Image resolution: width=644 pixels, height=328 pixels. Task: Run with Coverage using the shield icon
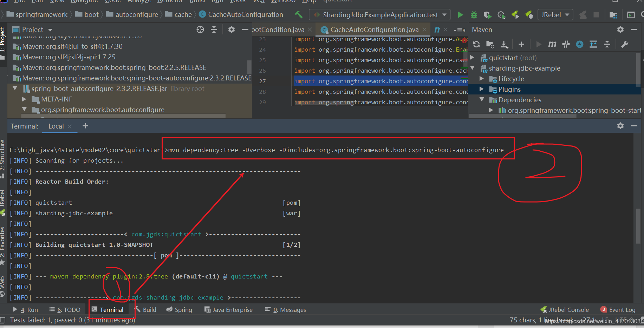(x=487, y=15)
